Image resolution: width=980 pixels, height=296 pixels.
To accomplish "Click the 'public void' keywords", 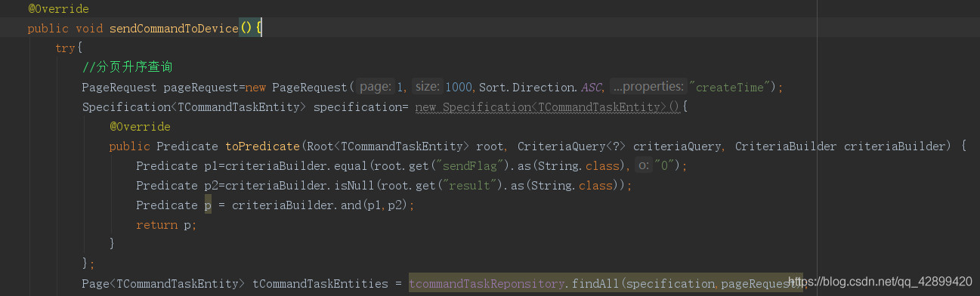I will [x=65, y=29].
